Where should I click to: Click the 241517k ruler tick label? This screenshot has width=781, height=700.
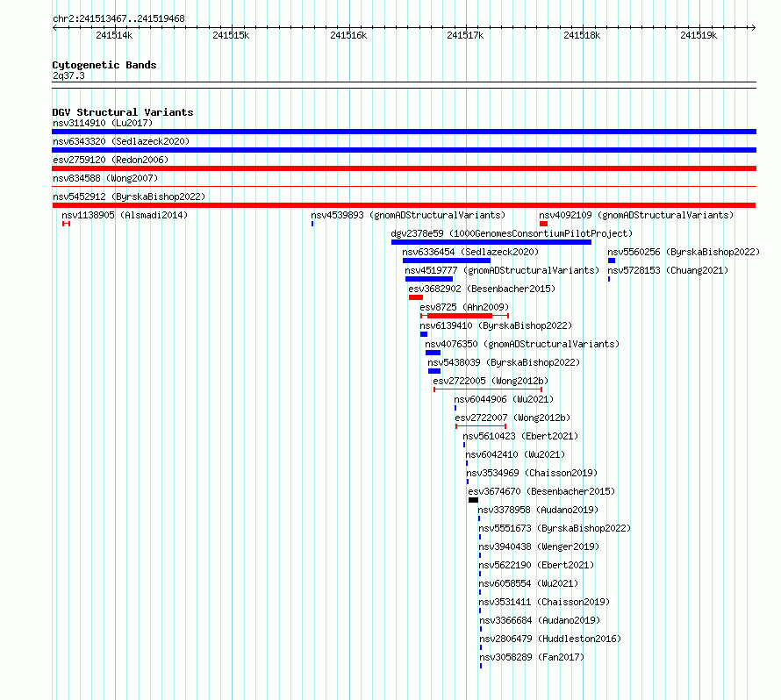[x=465, y=35]
